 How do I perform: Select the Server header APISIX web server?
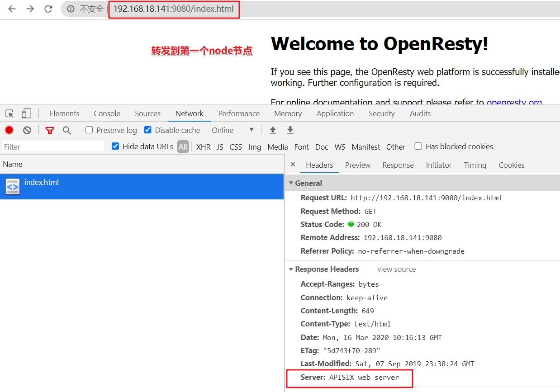click(364, 377)
